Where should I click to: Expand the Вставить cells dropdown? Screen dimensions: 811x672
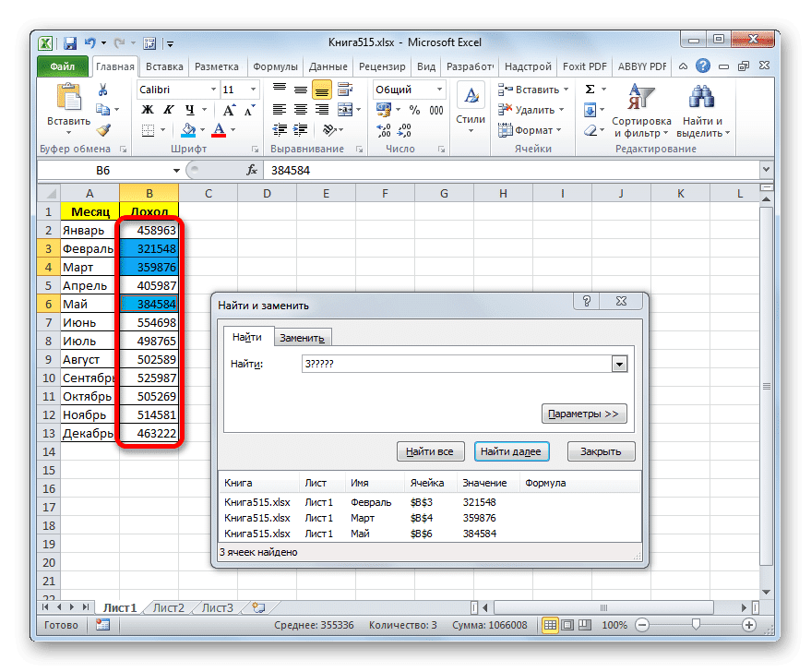[x=567, y=90]
